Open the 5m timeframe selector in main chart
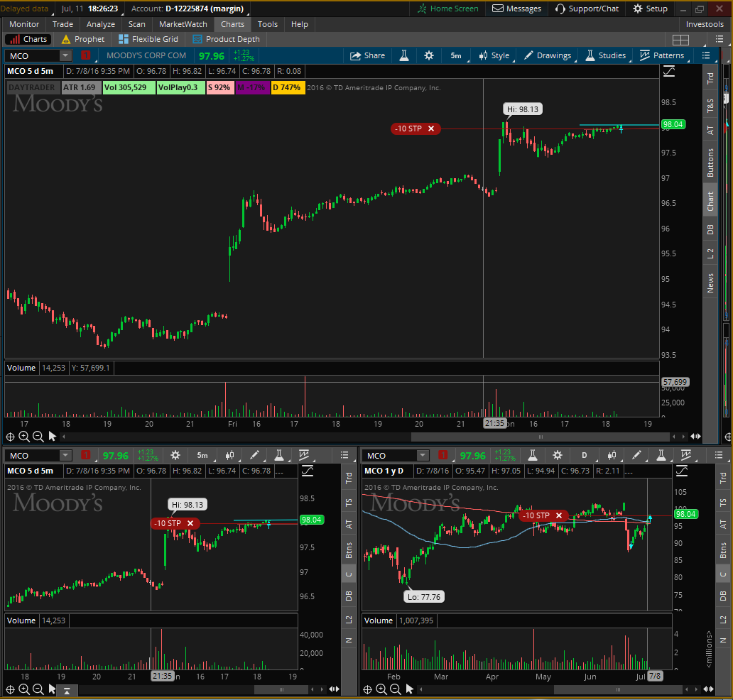The width and height of the screenshot is (733, 700). point(456,55)
